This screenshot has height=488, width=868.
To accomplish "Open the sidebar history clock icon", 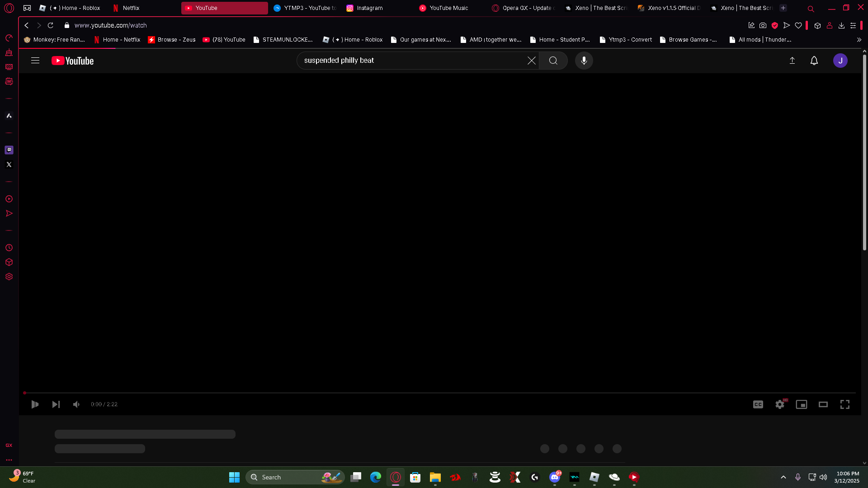I will click(x=9, y=248).
